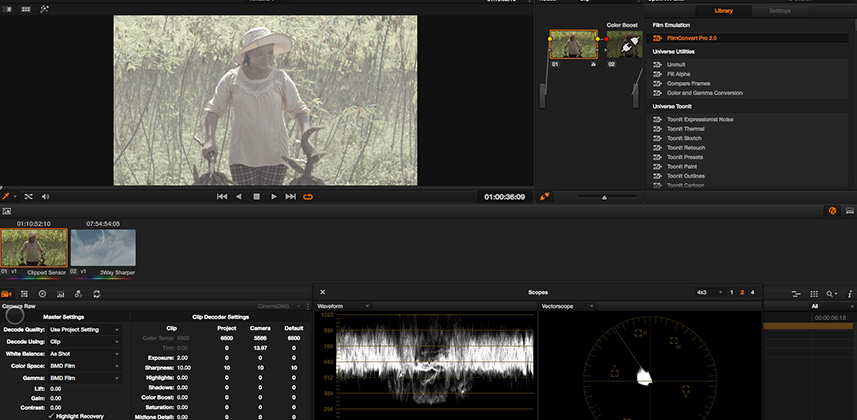Click the circular arrows palette icon
Image resolution: width=857 pixels, height=420 pixels.
[x=97, y=294]
